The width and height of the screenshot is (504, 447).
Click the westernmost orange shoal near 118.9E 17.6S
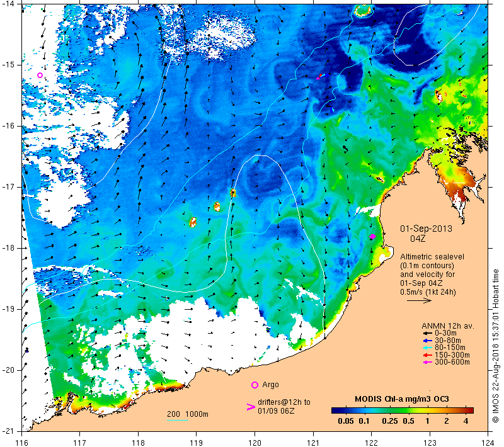193,222
